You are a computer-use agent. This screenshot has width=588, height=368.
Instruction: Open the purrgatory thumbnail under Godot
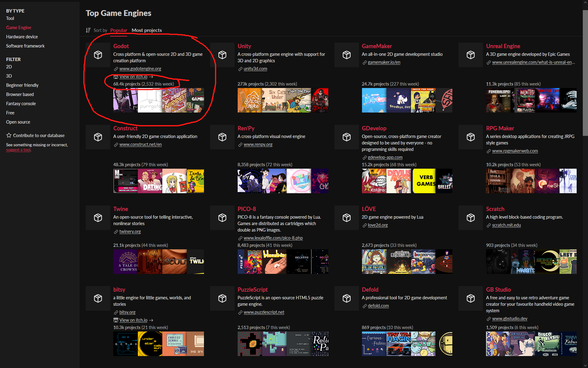(x=150, y=100)
